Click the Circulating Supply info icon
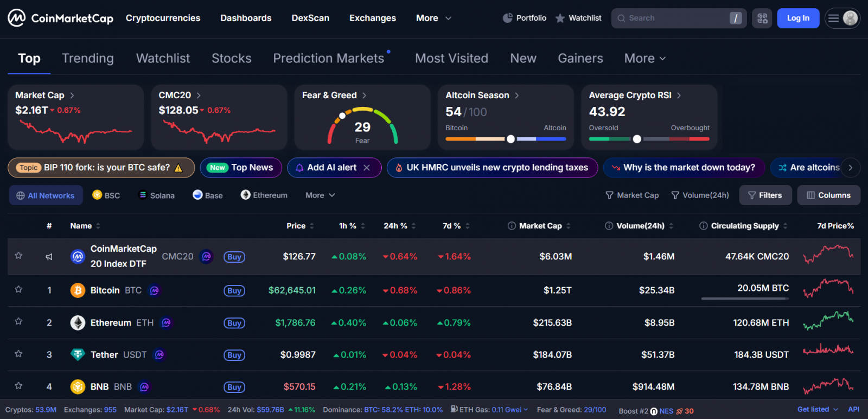868x419 pixels. 704,226
